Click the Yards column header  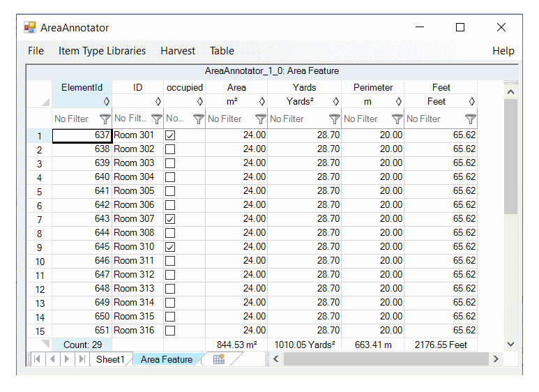coord(304,87)
